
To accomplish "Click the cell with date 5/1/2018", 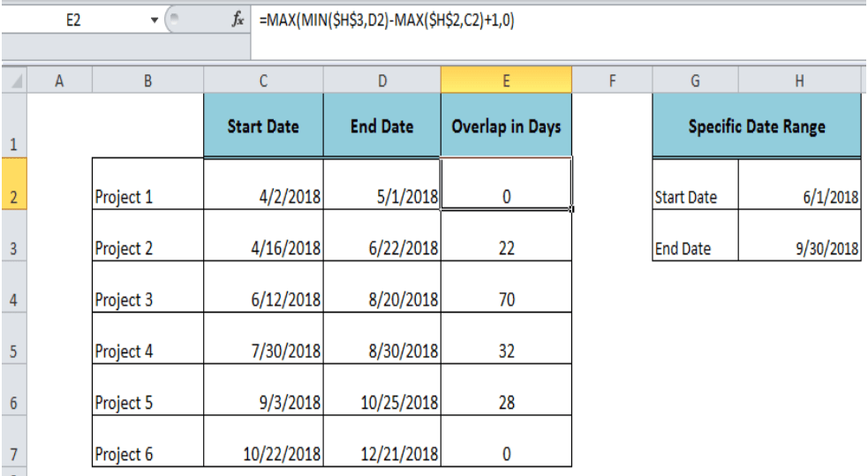I will (x=382, y=184).
